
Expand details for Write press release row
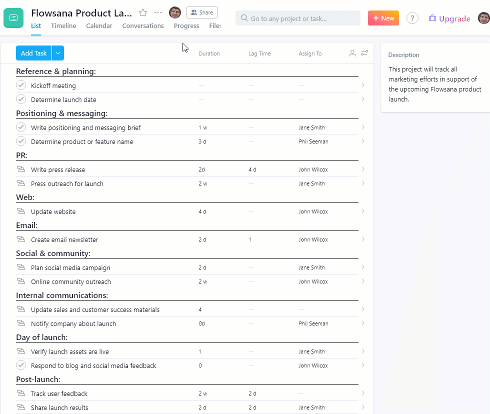(363, 169)
